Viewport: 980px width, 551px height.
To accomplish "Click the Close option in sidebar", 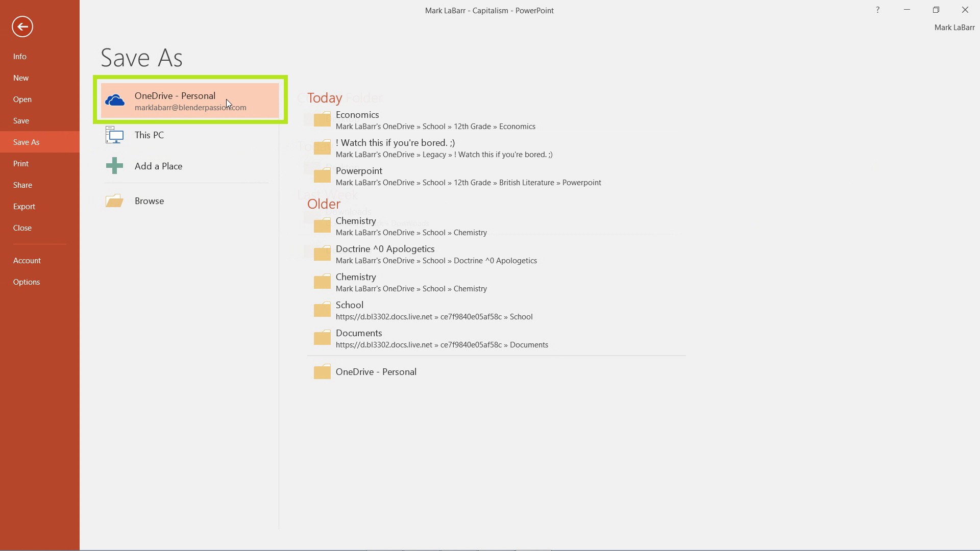I will (22, 228).
